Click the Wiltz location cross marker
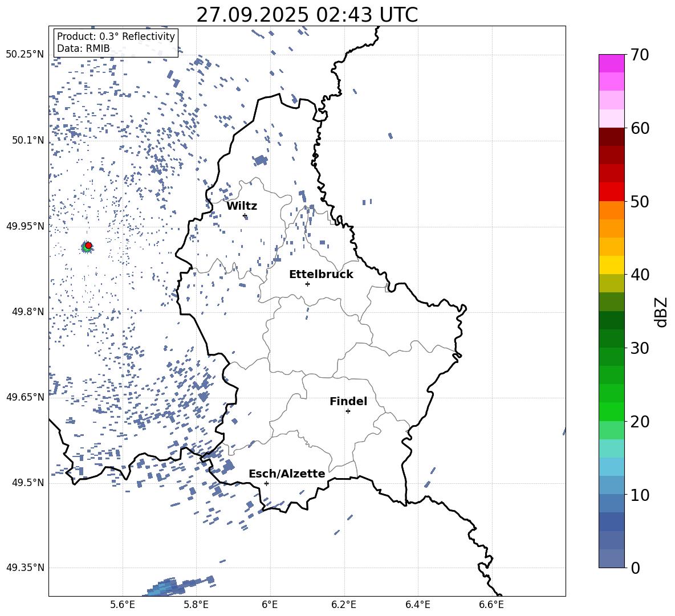The width and height of the screenshot is (675, 616). pyautogui.click(x=245, y=216)
